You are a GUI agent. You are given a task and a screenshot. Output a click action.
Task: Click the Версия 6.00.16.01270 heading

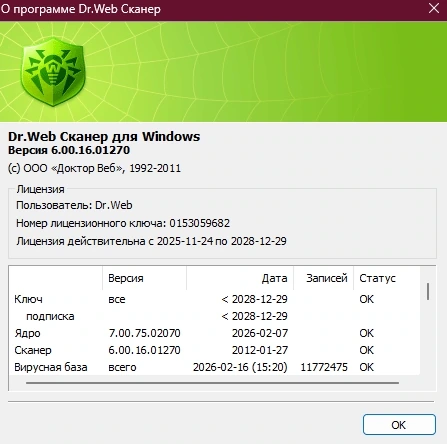click(69, 150)
